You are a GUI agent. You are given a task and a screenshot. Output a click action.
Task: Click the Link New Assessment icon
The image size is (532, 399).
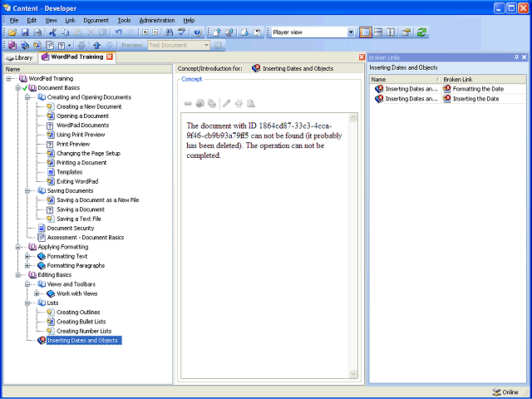coord(50,45)
